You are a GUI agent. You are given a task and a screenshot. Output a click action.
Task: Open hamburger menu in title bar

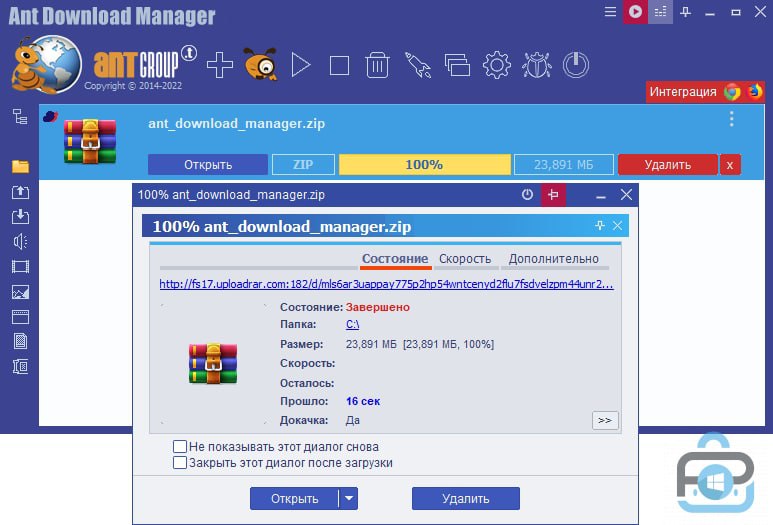pos(610,11)
